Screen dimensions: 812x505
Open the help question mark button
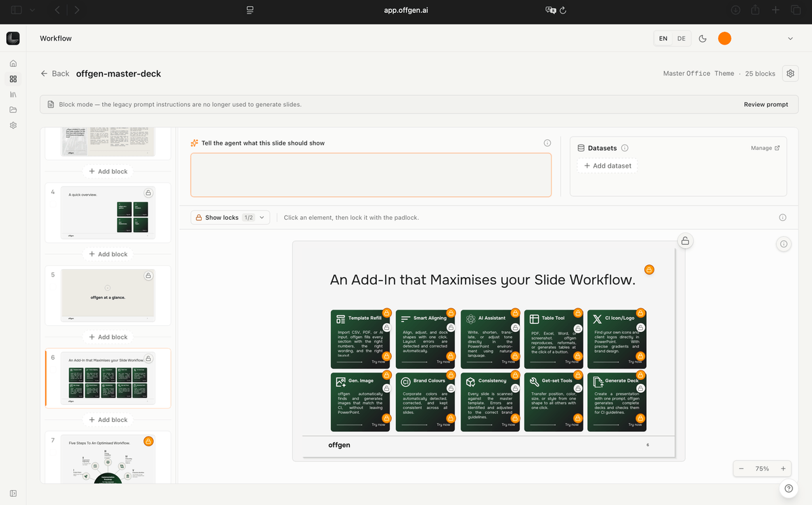788,489
